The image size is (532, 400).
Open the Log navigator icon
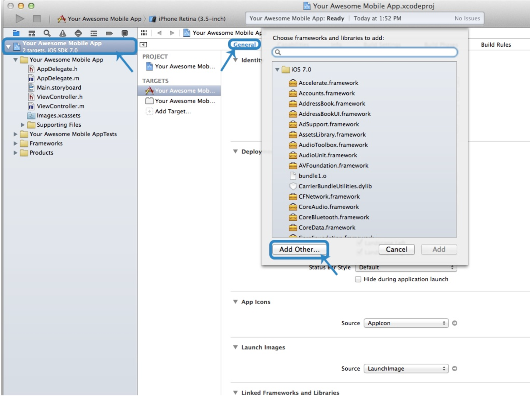pos(125,33)
